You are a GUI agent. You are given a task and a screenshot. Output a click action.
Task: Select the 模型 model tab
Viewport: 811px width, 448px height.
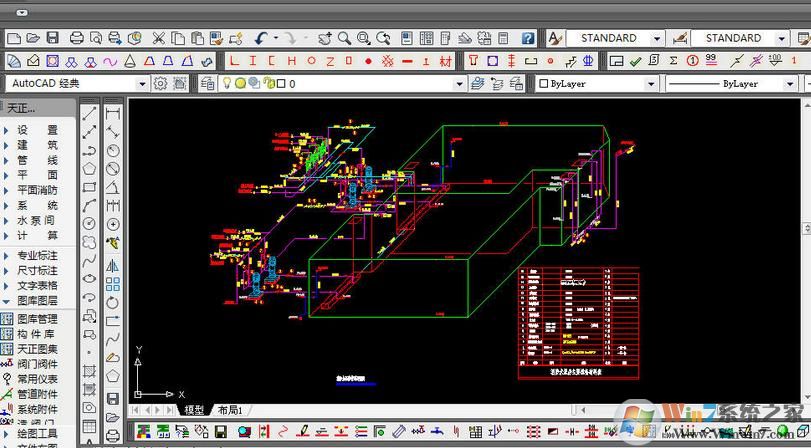(x=193, y=410)
